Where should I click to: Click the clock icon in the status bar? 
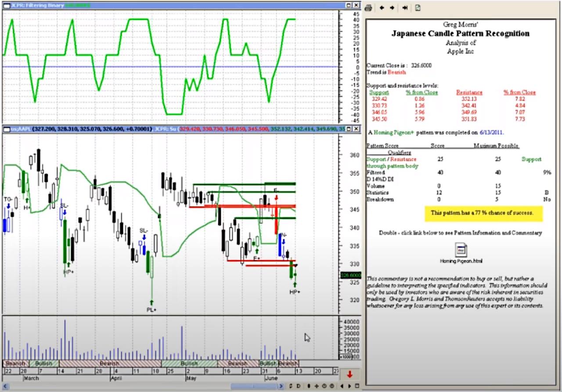tap(324, 386)
